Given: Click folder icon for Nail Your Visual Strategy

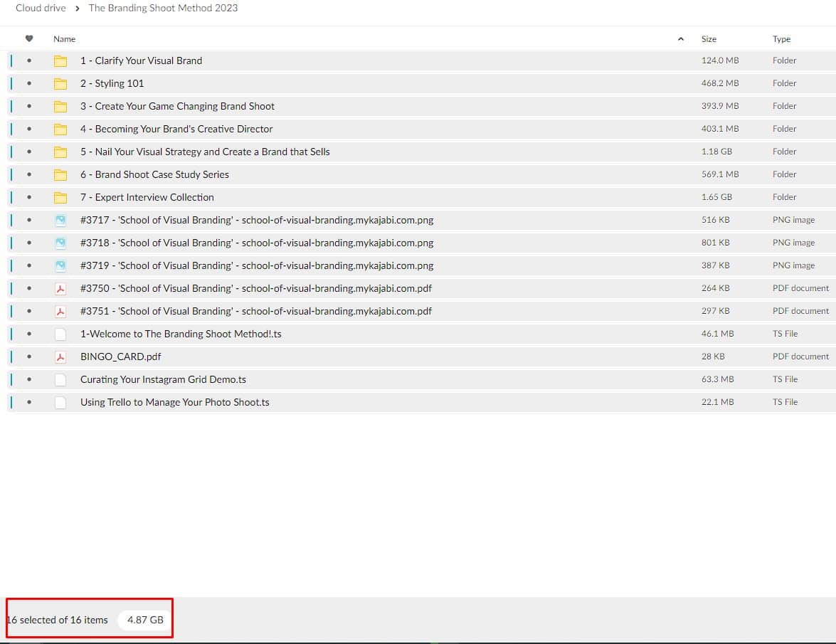Looking at the screenshot, I should pos(60,152).
